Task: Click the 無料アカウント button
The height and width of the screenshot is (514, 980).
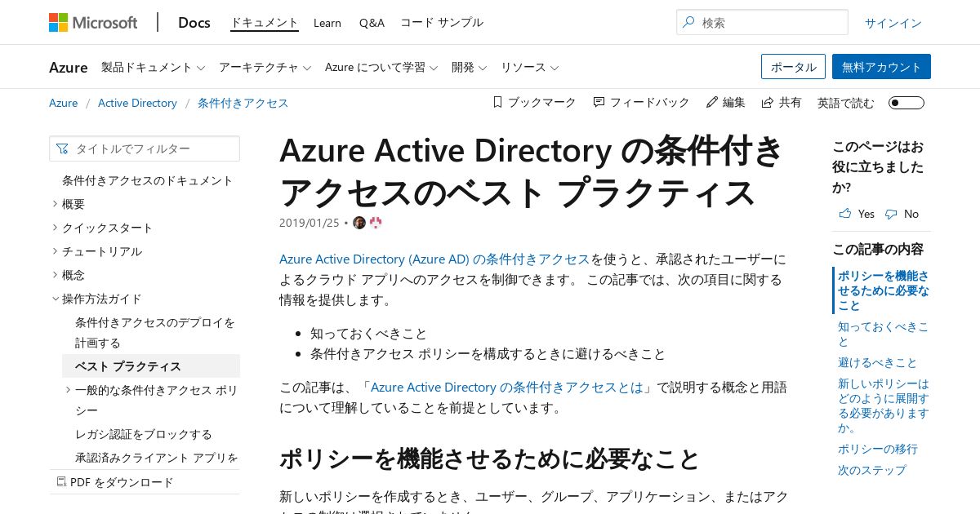Action: click(881, 67)
